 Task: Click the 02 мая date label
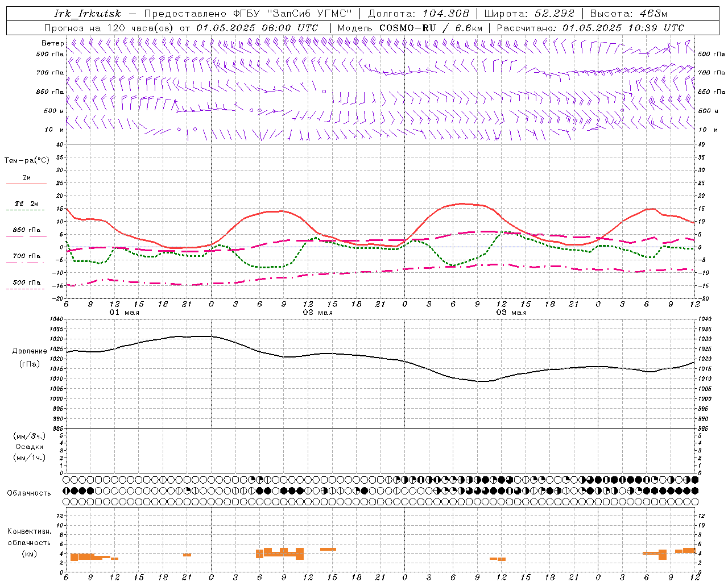point(317,313)
